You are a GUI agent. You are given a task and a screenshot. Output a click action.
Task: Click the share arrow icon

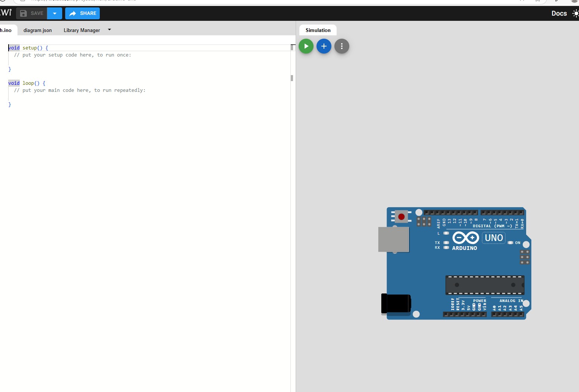[x=73, y=13]
